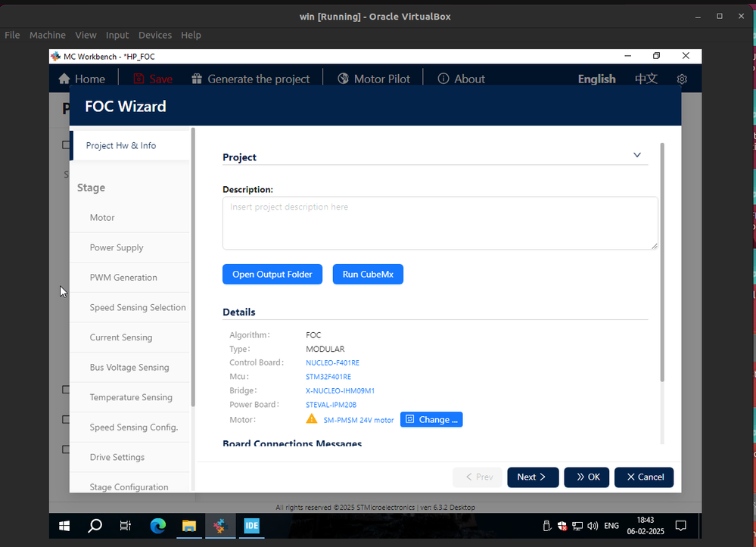756x547 pixels.
Task: Open settings gear in MC Workbench
Action: point(682,79)
